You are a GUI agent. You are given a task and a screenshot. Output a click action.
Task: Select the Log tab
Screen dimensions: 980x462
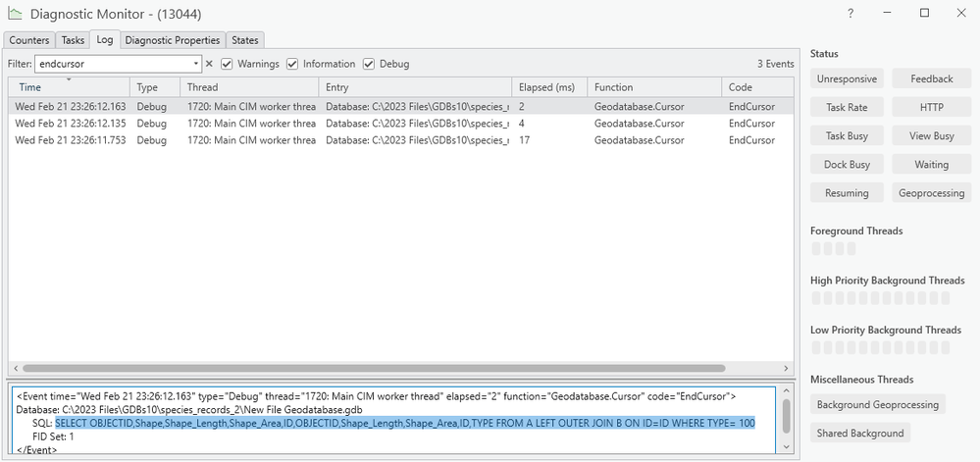click(105, 39)
